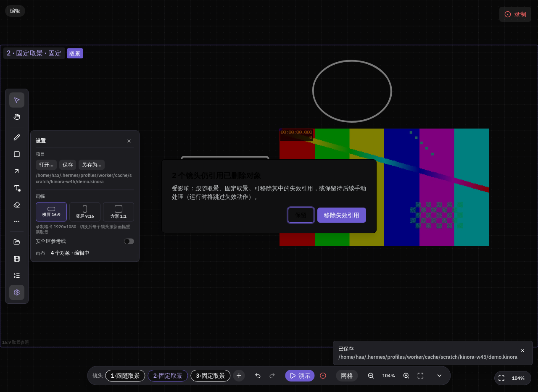Switch to shot 3·固定取景
This screenshot has height=392, width=538.
pos(211,376)
